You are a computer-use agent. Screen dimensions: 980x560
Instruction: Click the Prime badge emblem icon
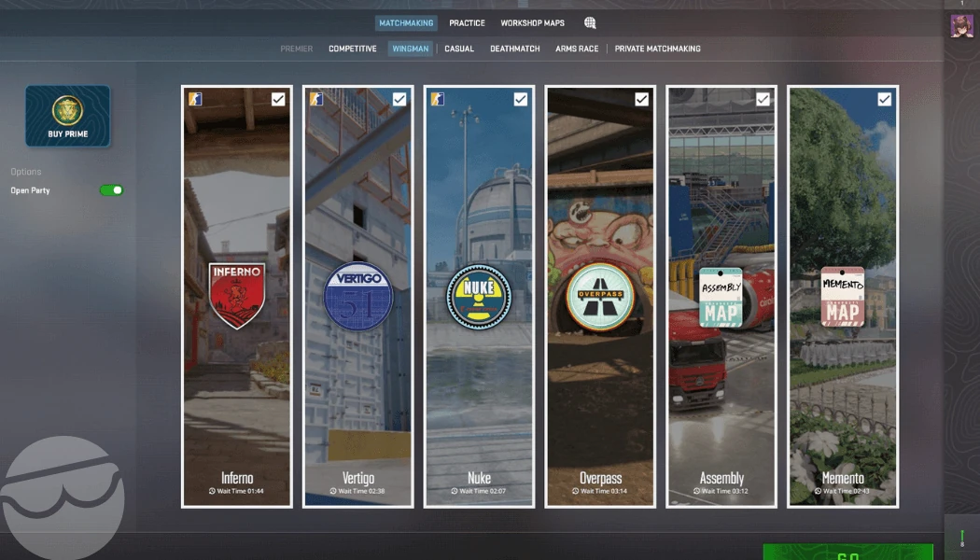click(67, 111)
